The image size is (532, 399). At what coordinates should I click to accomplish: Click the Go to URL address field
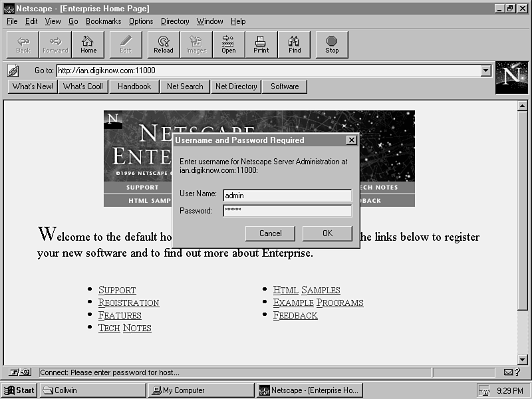coord(269,70)
